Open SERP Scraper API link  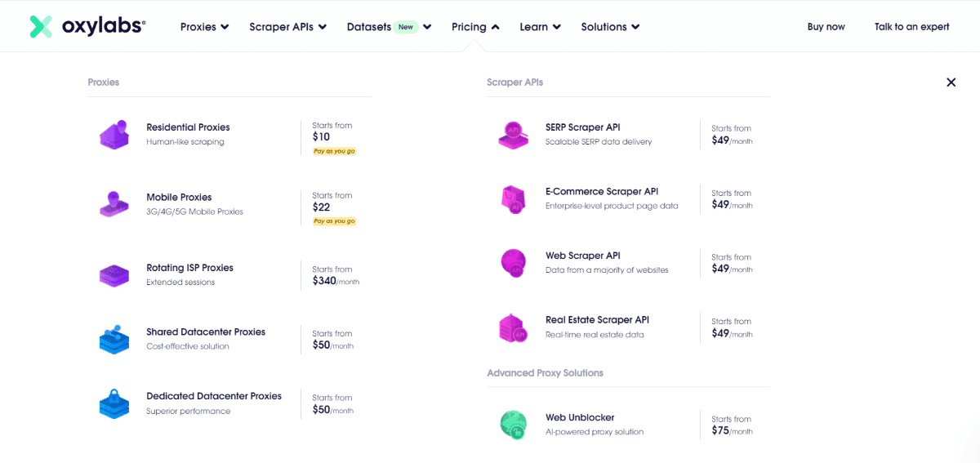point(582,127)
